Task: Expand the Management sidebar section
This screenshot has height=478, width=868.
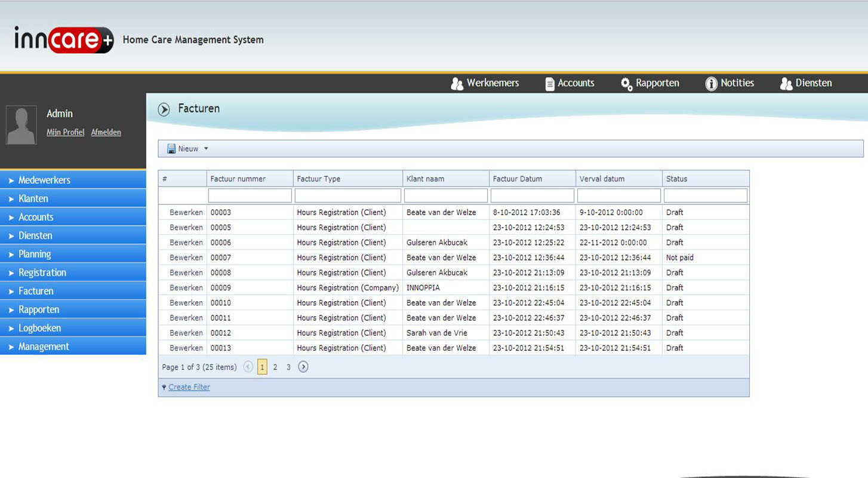Action: 73,347
